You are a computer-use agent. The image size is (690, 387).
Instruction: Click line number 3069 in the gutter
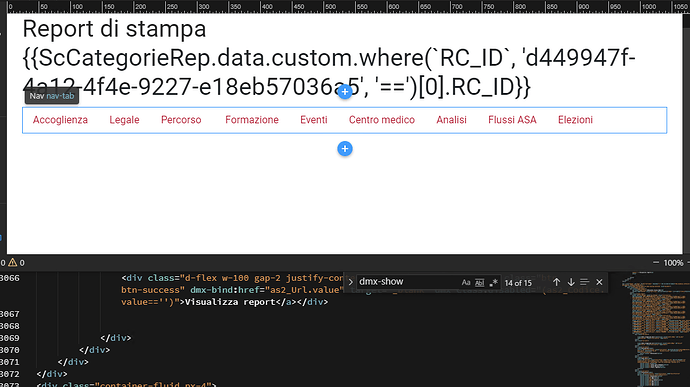click(x=10, y=338)
